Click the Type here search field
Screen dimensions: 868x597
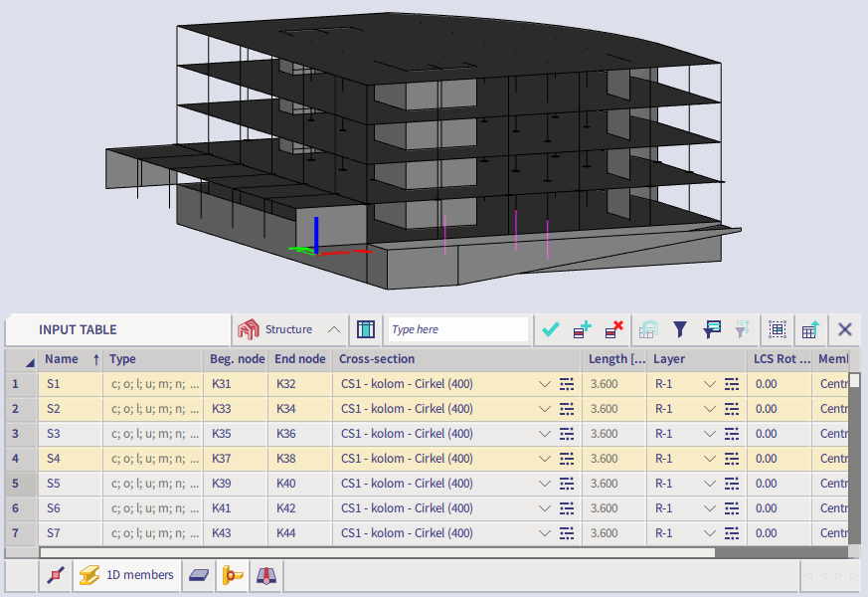point(457,329)
